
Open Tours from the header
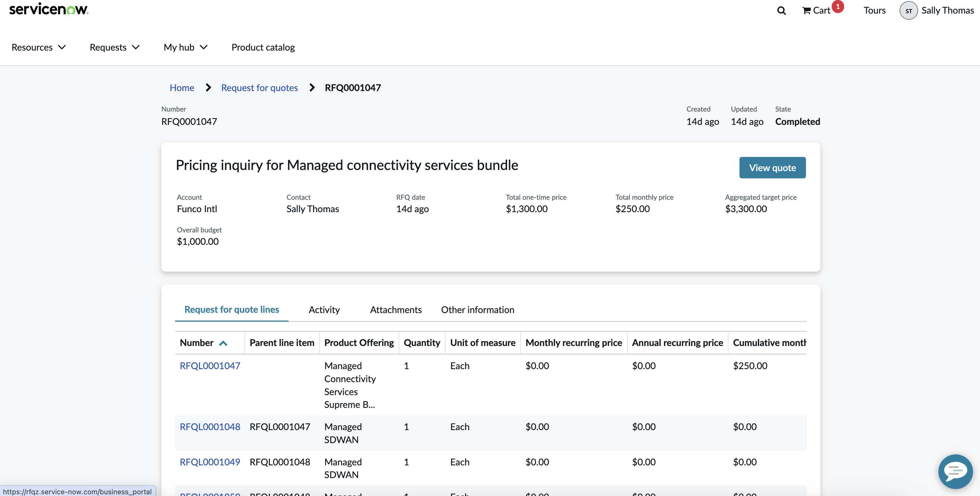coord(874,11)
